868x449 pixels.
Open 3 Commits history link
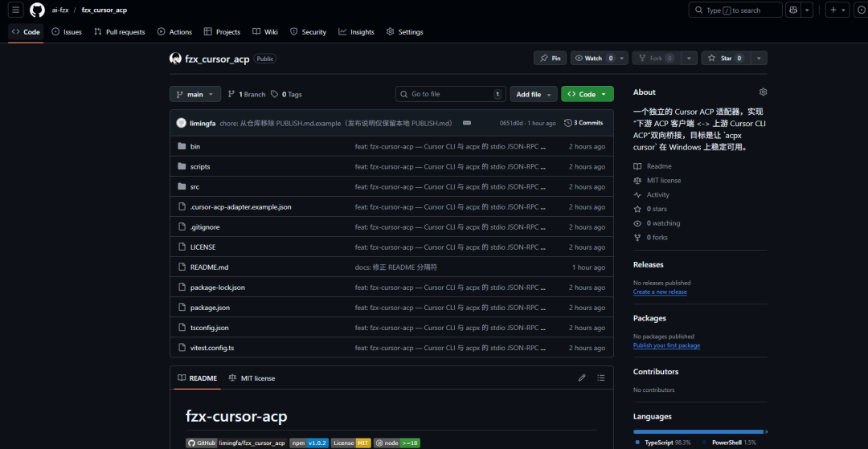583,123
